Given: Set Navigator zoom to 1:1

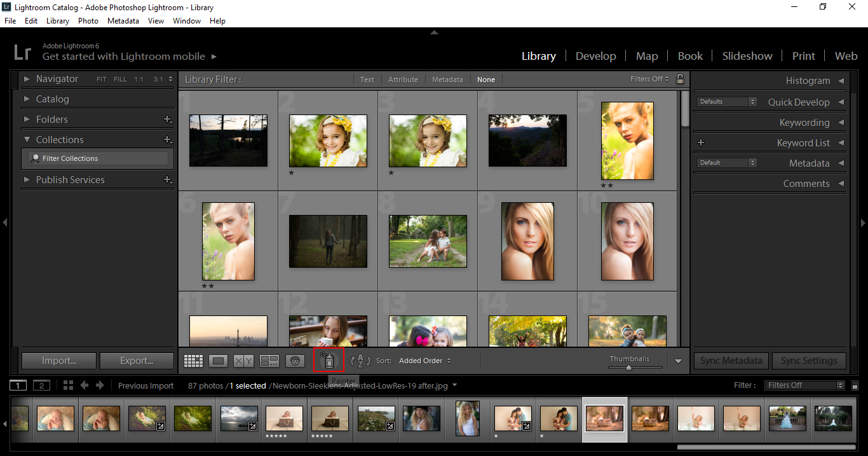Looking at the screenshot, I should (139, 79).
